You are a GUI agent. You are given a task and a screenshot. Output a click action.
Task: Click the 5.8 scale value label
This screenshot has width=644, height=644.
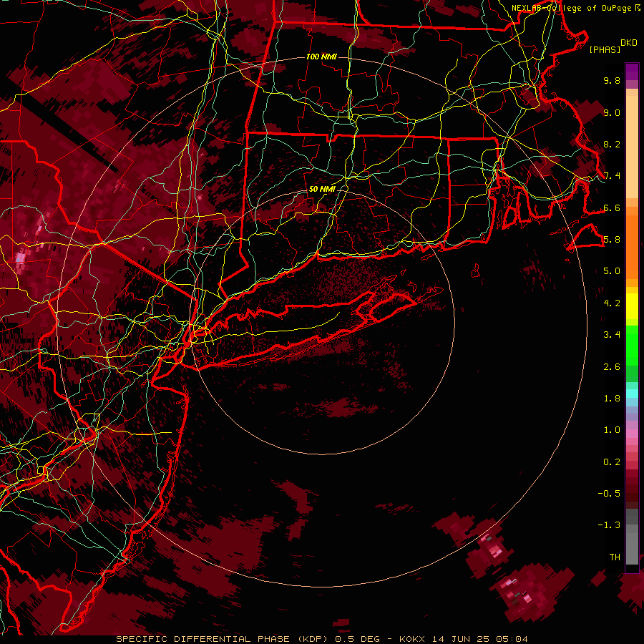(x=612, y=240)
